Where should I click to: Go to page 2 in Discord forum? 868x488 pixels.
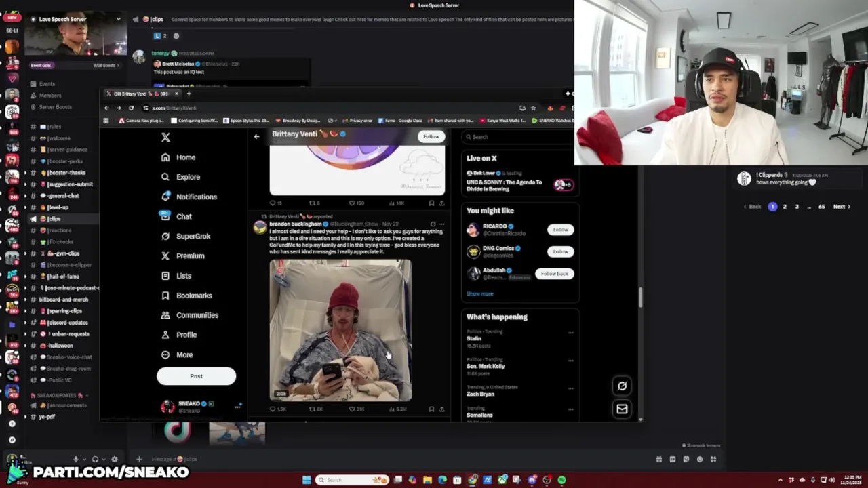[x=785, y=207]
